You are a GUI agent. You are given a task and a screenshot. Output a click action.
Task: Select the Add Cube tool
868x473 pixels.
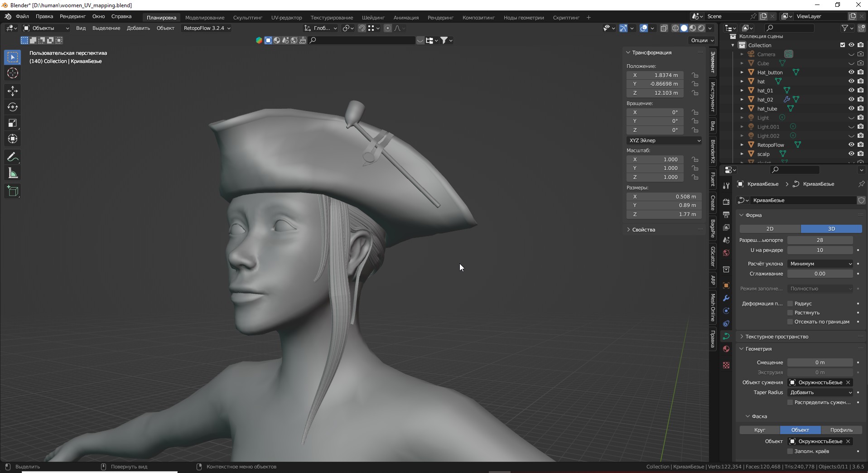(13, 191)
